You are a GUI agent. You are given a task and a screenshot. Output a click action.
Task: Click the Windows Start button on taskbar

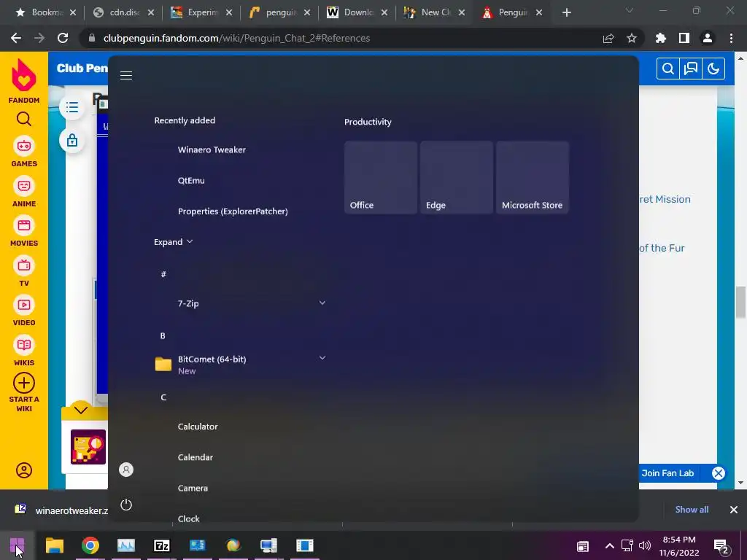click(x=17, y=545)
